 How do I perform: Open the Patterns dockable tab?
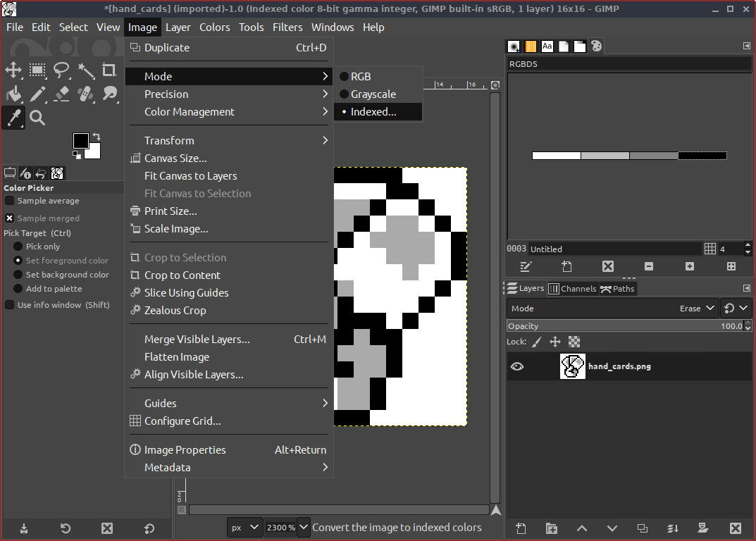pyautogui.click(x=531, y=46)
